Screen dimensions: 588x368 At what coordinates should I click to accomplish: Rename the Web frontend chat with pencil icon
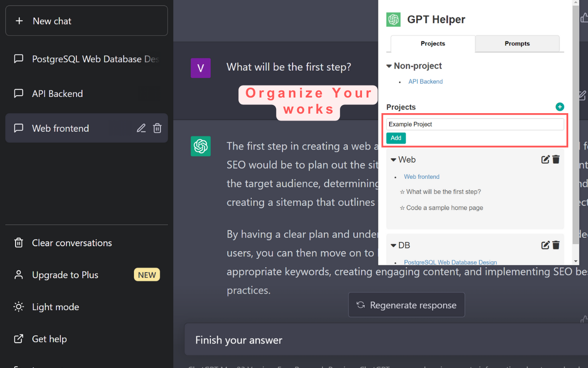tap(141, 128)
